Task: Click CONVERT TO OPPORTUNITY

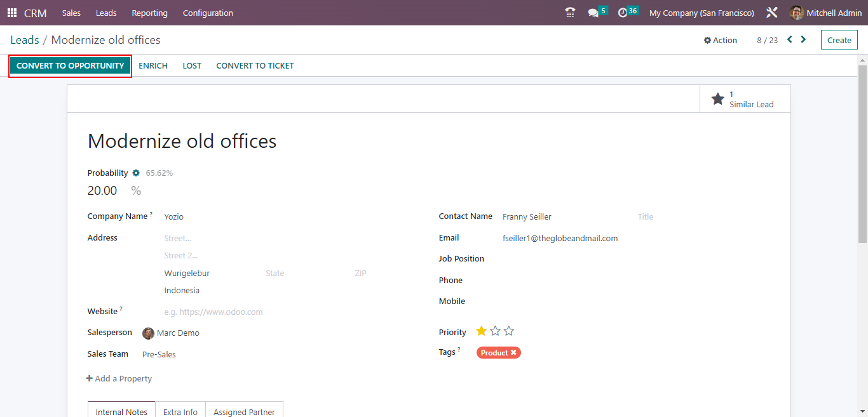Action: click(70, 65)
